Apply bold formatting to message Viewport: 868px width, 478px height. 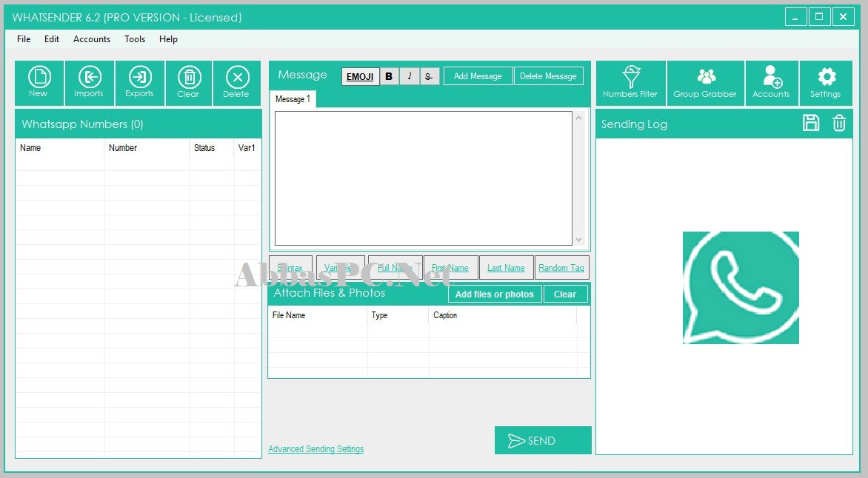point(389,76)
